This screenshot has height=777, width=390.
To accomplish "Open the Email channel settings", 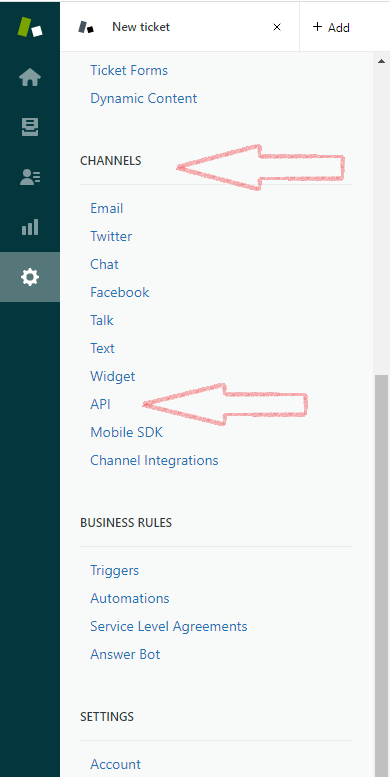I will (x=107, y=208).
